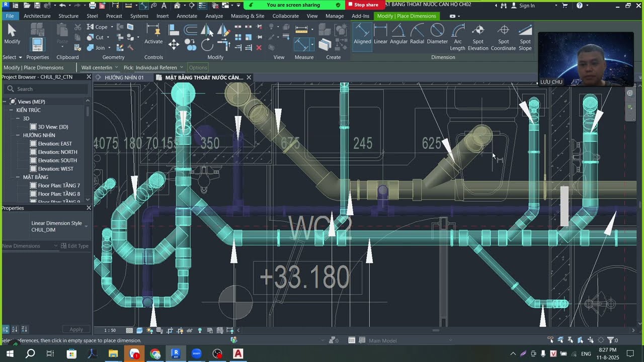Click the Move tool icon
The width and height of the screenshot is (644, 362).
click(x=174, y=45)
